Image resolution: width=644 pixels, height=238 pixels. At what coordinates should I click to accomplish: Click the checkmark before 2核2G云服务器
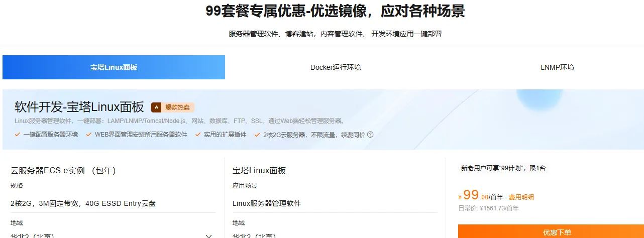pos(258,135)
